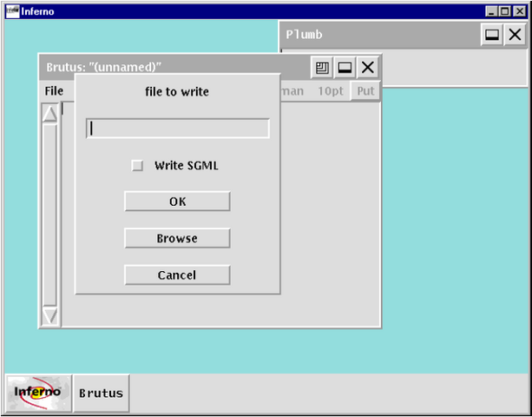Select the Brutus taskbar button

102,393
